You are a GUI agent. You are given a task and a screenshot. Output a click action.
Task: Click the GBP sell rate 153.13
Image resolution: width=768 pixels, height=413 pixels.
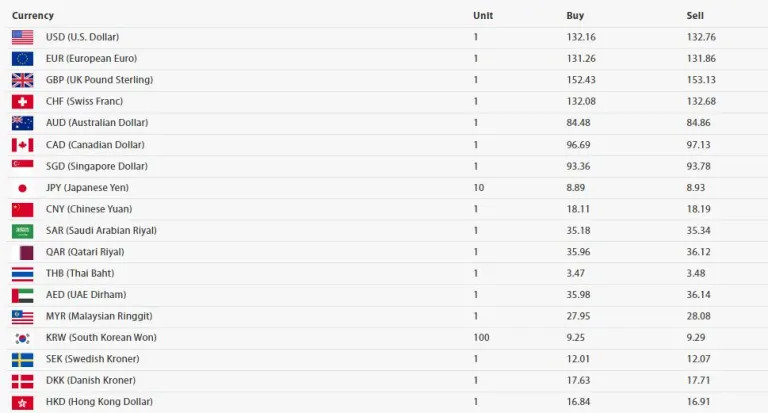[x=701, y=80]
